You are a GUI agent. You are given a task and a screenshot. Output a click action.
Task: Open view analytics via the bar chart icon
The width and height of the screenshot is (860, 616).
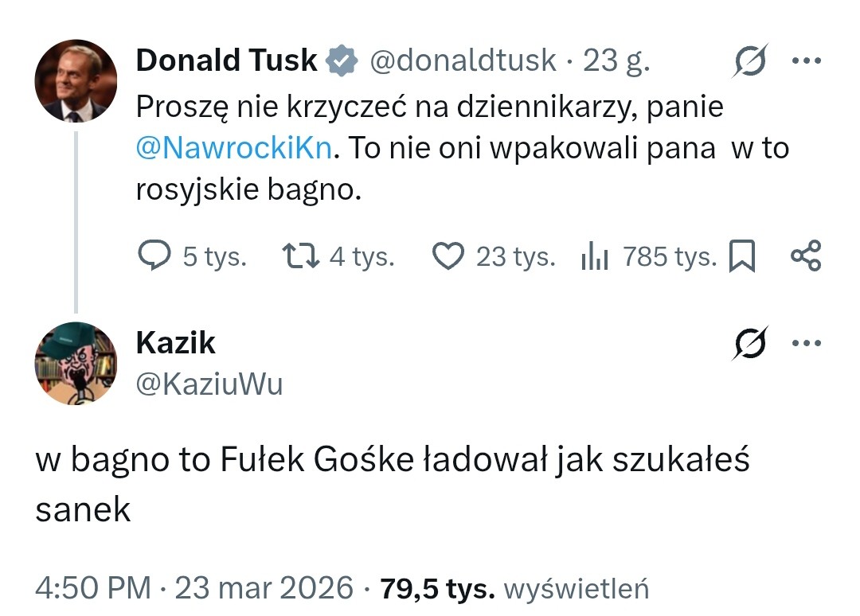(594, 255)
